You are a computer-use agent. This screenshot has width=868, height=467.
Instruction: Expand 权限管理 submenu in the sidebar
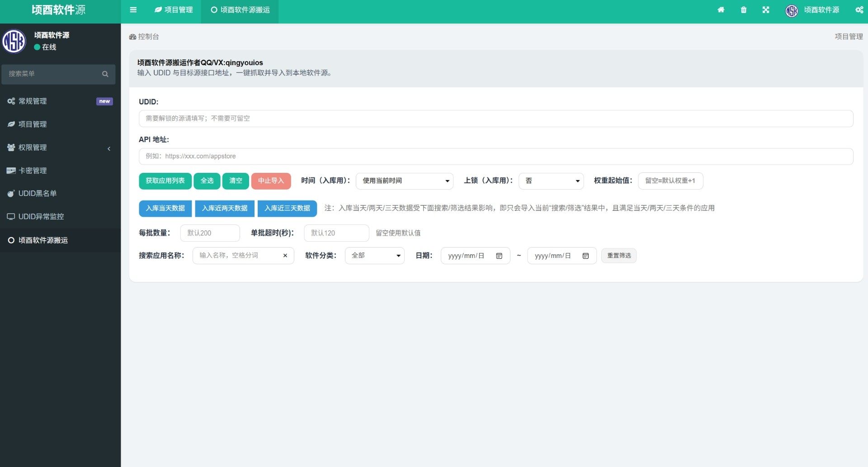tap(60, 148)
